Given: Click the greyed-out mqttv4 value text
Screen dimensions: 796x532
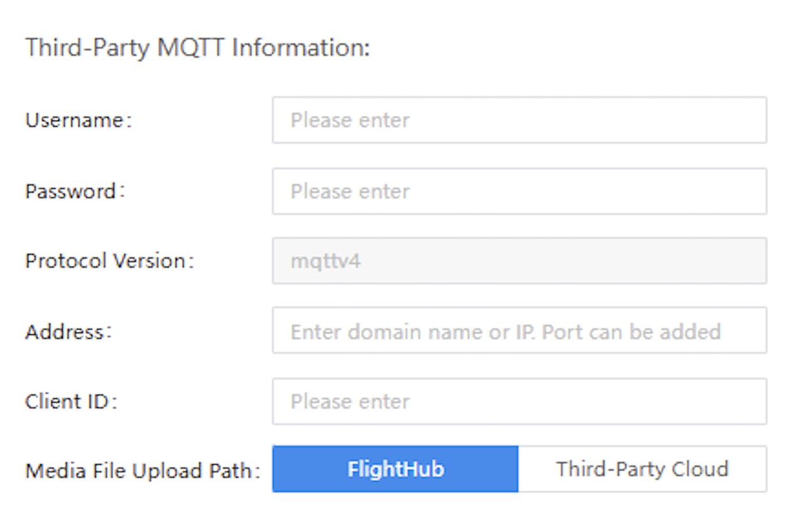Looking at the screenshot, I should pyautogui.click(x=325, y=260).
